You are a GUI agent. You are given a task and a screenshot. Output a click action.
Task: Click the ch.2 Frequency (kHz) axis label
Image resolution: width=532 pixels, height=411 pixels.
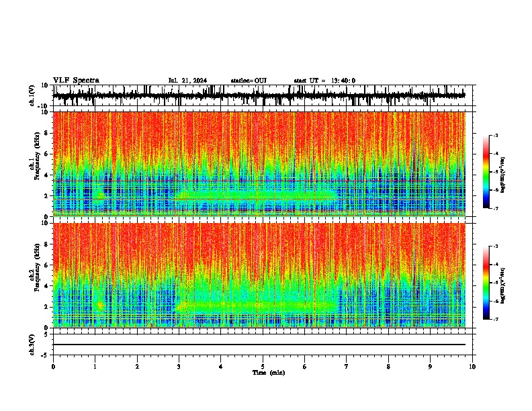click(36, 267)
